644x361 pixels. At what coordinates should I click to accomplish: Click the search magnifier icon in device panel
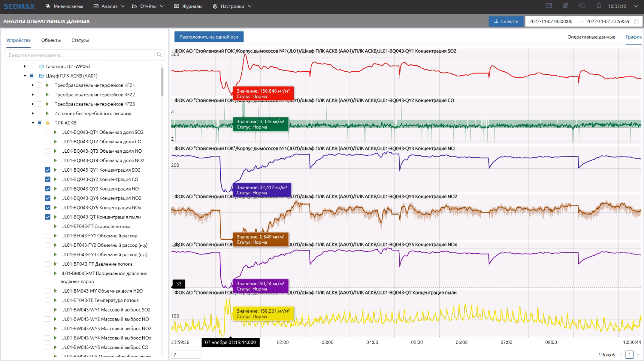coord(159,55)
